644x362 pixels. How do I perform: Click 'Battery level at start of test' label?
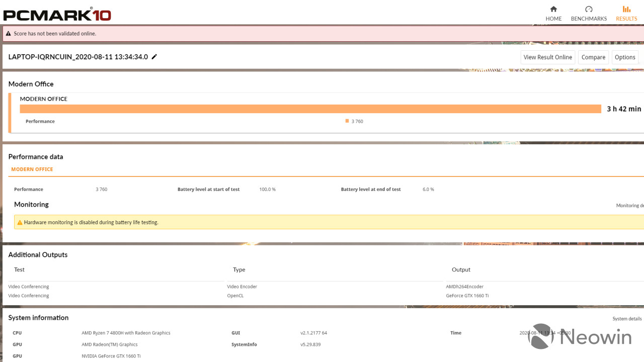tap(208, 190)
